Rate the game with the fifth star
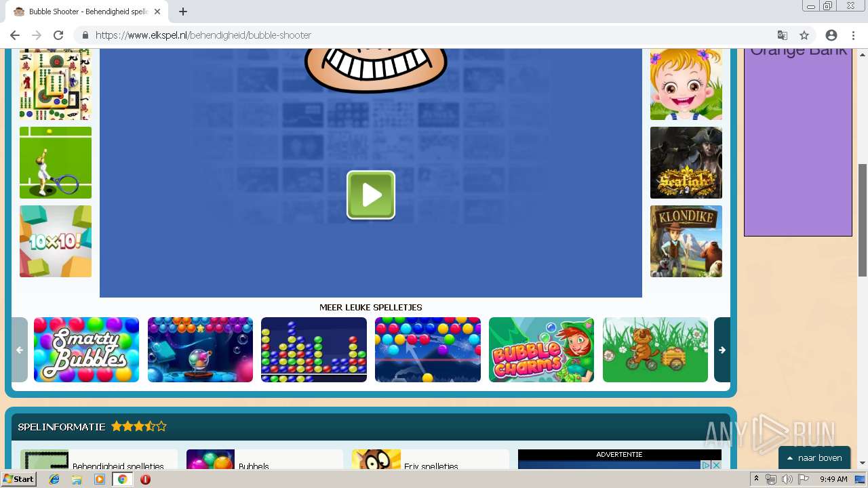The height and width of the screenshot is (488, 868). 161,426
